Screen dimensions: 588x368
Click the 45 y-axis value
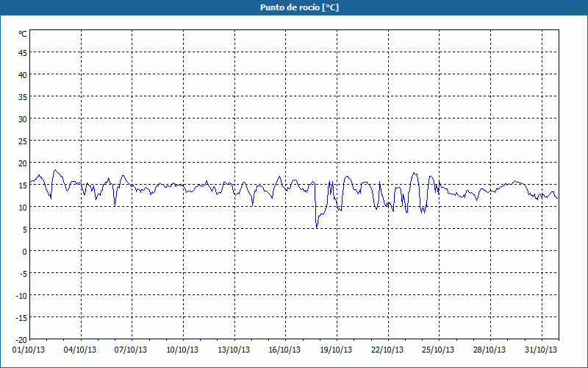pyautogui.click(x=23, y=53)
